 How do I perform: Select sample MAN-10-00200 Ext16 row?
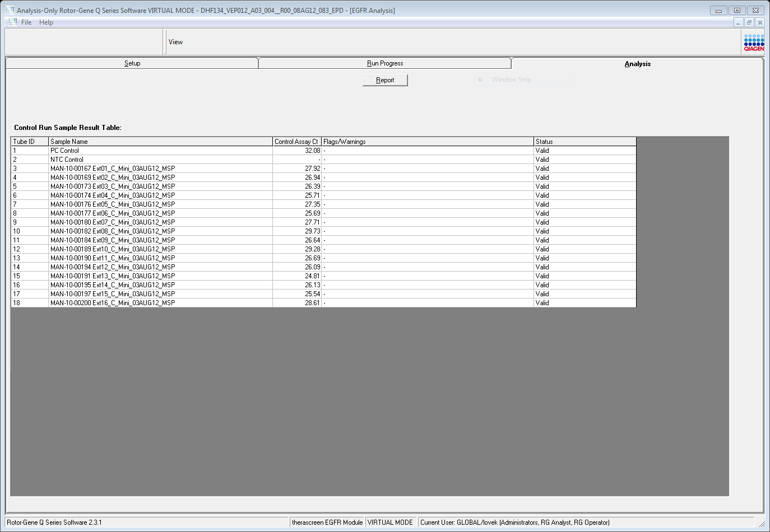click(323, 303)
